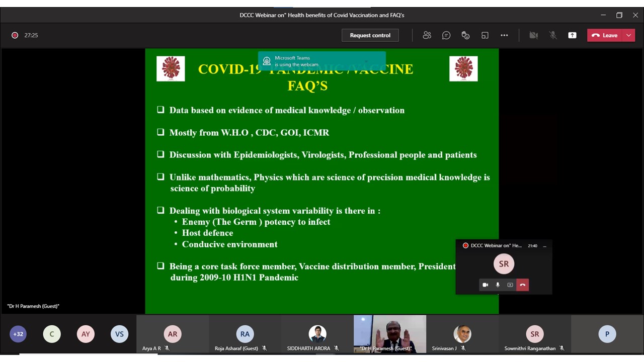Click the share screen icon in the mini call window
Image resolution: width=644 pixels, height=362 pixels.
pos(510,285)
